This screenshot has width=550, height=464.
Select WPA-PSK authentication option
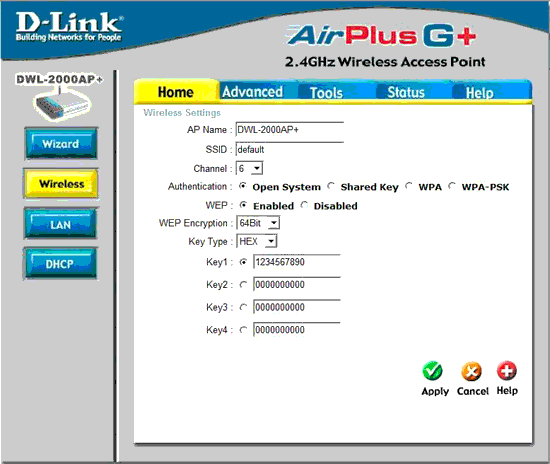[452, 186]
